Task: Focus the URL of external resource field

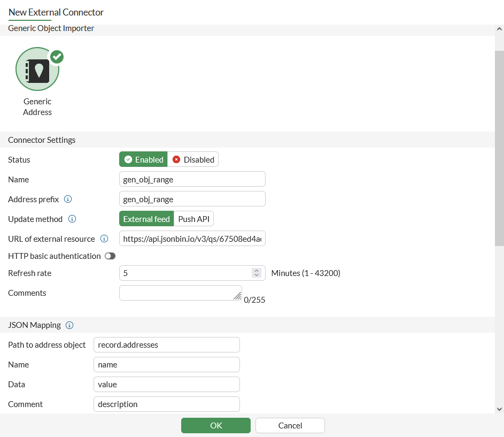Action: click(192, 239)
